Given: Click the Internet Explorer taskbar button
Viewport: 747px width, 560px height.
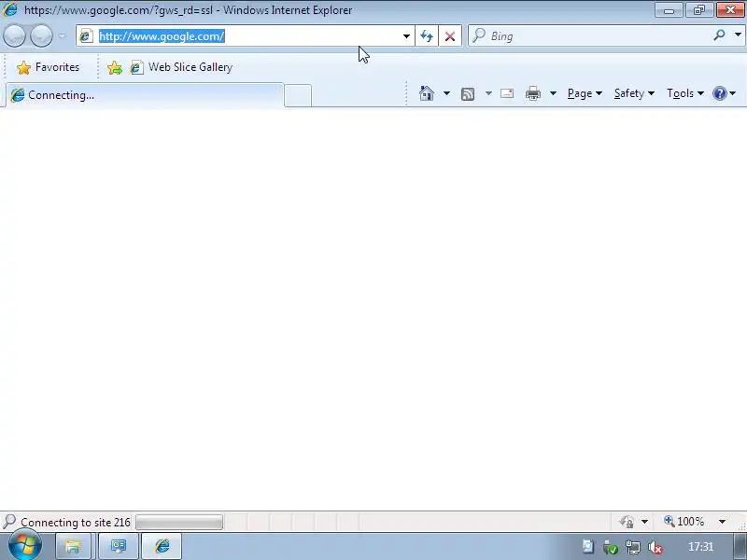Looking at the screenshot, I should pos(162,546).
